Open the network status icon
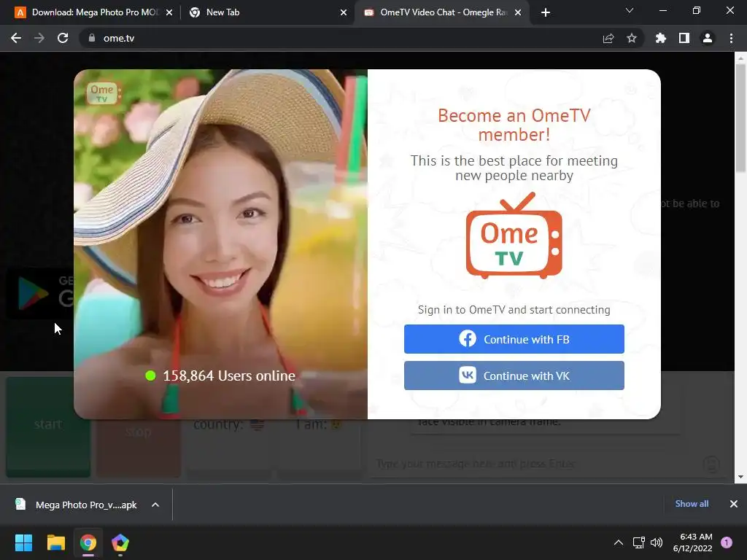747x560 pixels. (x=639, y=542)
